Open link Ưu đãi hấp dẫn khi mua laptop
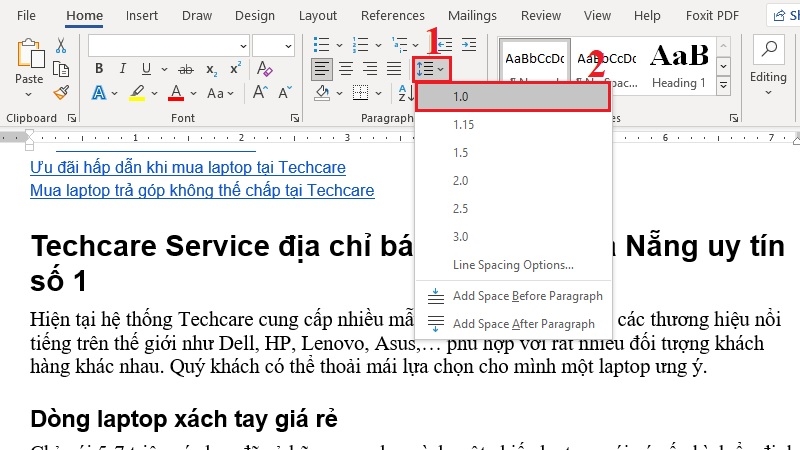Screen dimensions: 800x450 pos(188,167)
